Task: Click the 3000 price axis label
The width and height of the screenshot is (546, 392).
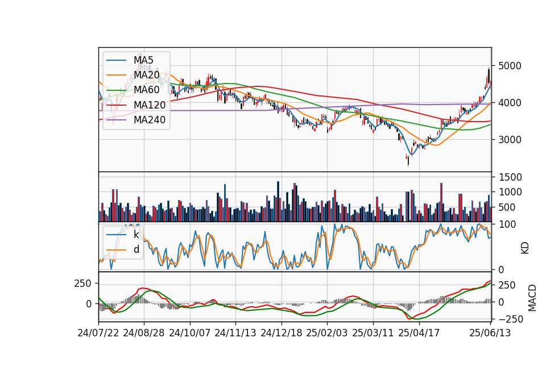Action: click(510, 140)
